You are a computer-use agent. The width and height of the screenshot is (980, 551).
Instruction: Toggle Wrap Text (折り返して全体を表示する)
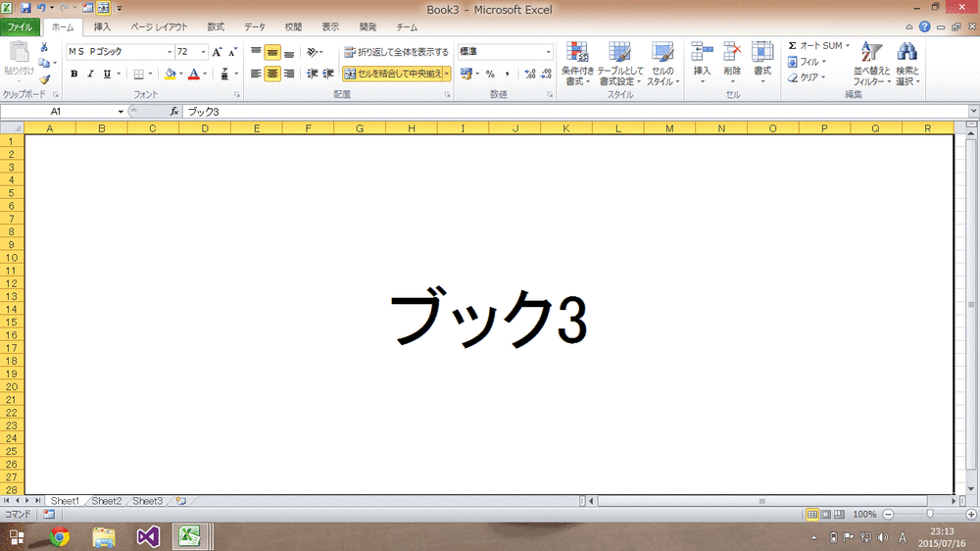click(396, 52)
